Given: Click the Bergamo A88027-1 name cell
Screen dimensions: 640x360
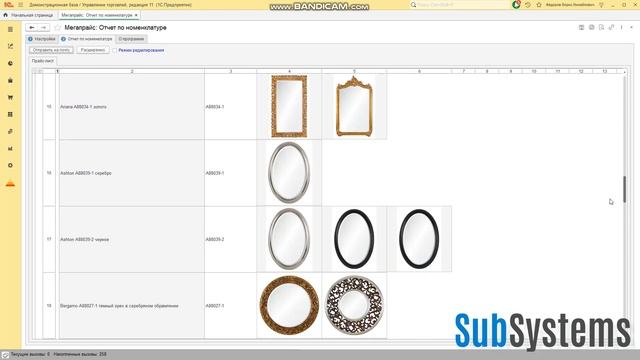Looking at the screenshot, I should [132, 306].
